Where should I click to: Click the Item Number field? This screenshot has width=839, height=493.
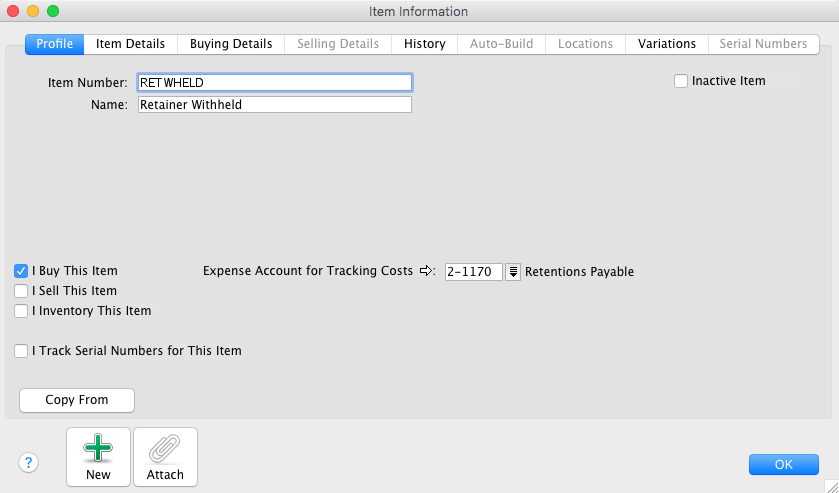coord(274,82)
